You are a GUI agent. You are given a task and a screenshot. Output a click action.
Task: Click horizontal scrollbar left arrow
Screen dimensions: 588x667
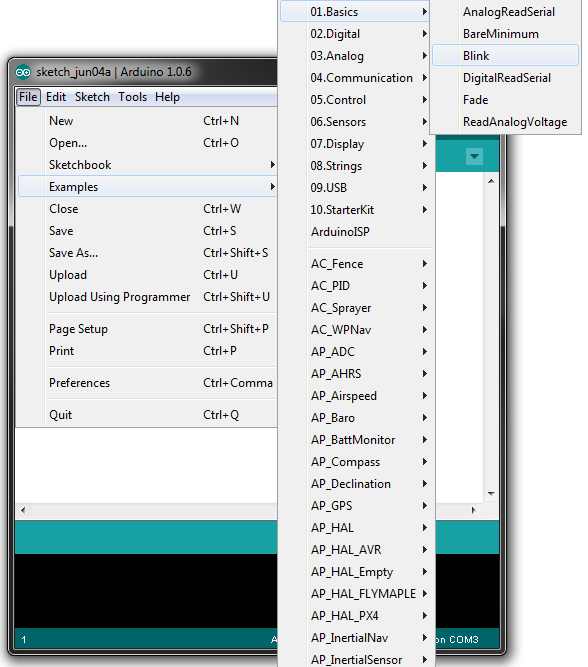[23, 510]
